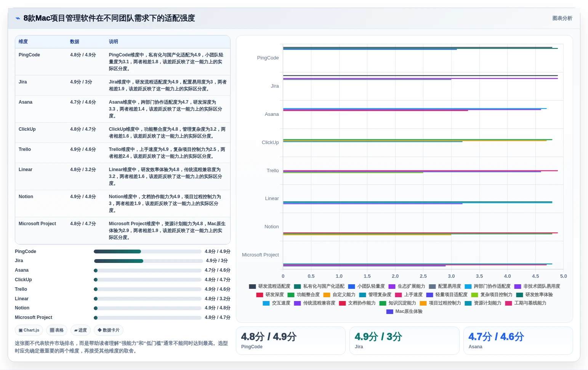Click the 维度 column header
Viewport: 588px width, 370px height.
click(x=23, y=42)
